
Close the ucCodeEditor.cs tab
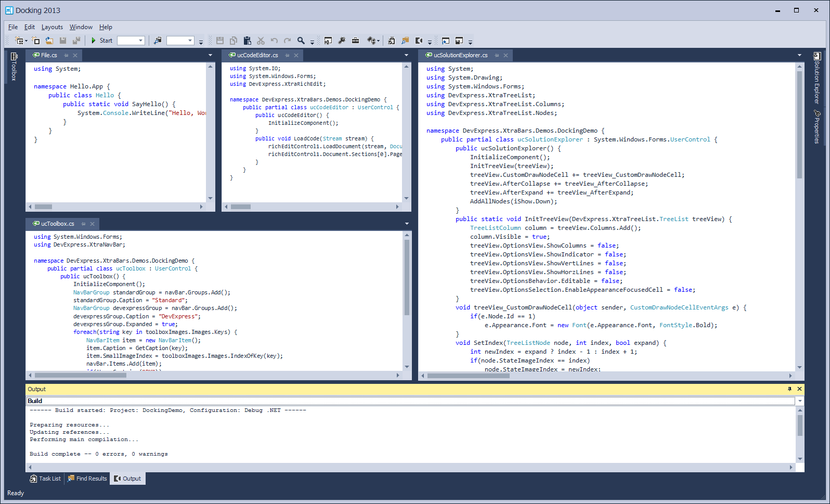coord(296,55)
